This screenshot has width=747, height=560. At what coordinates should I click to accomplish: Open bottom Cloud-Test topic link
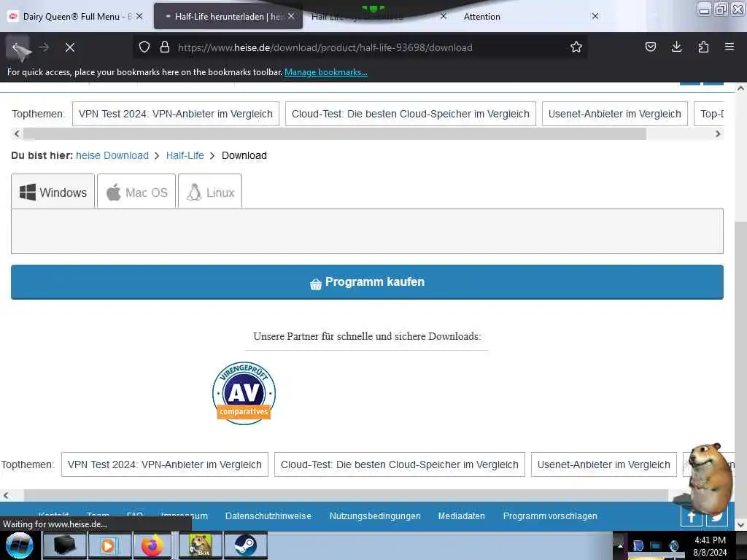tap(400, 464)
